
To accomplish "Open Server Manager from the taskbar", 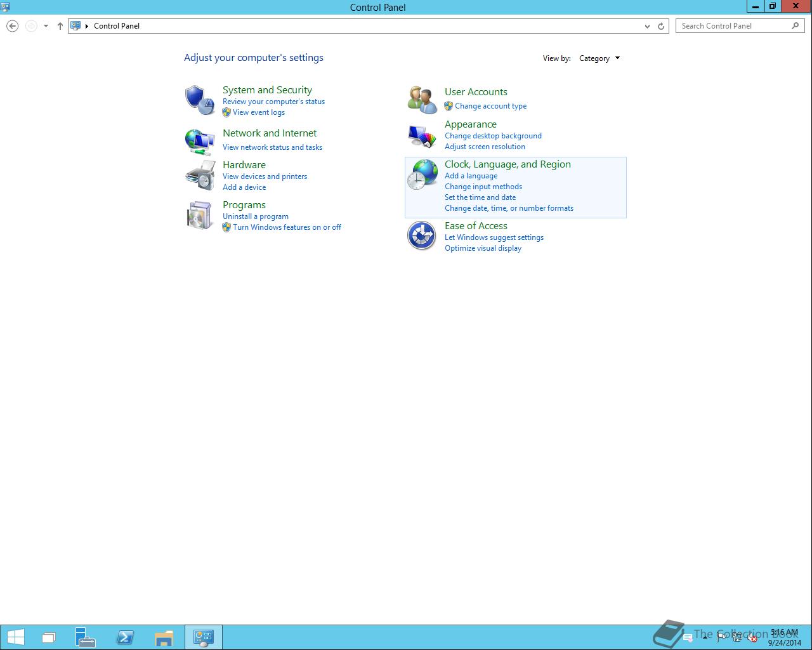I will (x=85, y=637).
